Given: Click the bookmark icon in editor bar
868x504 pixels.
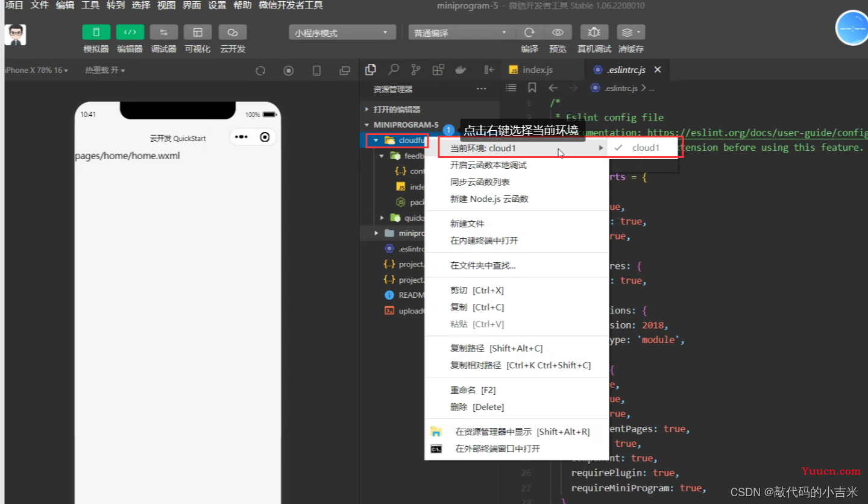Looking at the screenshot, I should (532, 88).
